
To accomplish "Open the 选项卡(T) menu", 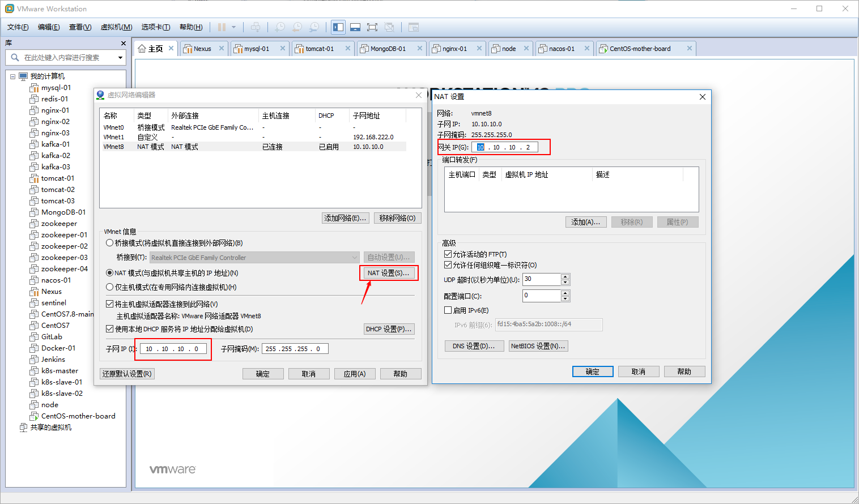I will tap(156, 27).
